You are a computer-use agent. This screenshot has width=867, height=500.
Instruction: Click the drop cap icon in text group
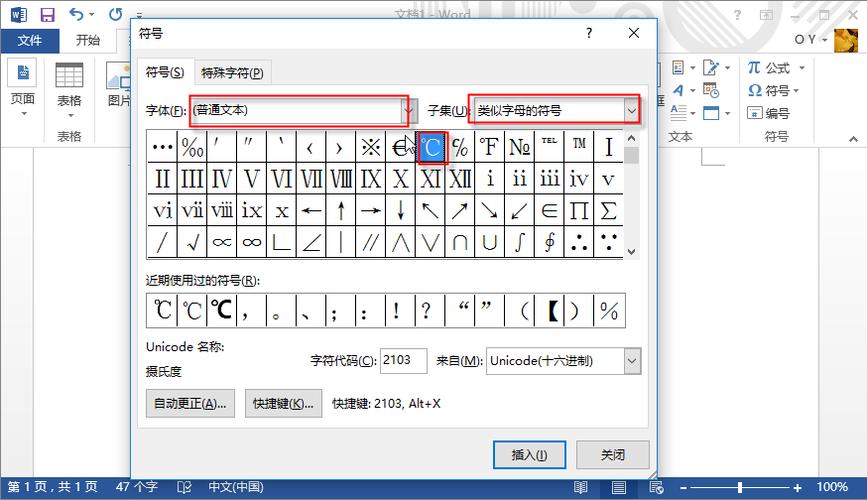pyautogui.click(x=678, y=113)
